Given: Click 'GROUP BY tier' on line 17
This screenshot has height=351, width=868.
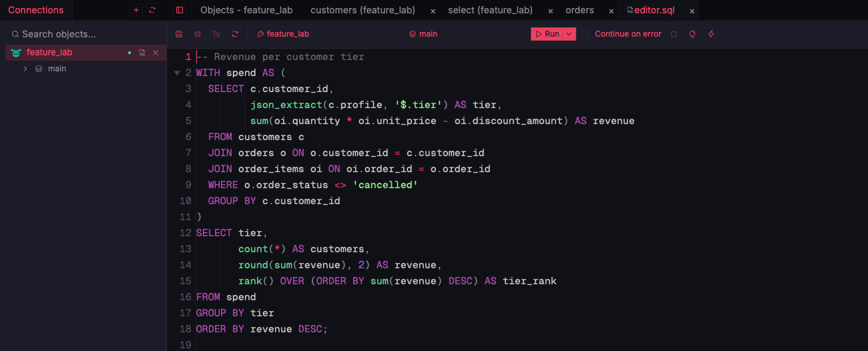Looking at the screenshot, I should (235, 313).
